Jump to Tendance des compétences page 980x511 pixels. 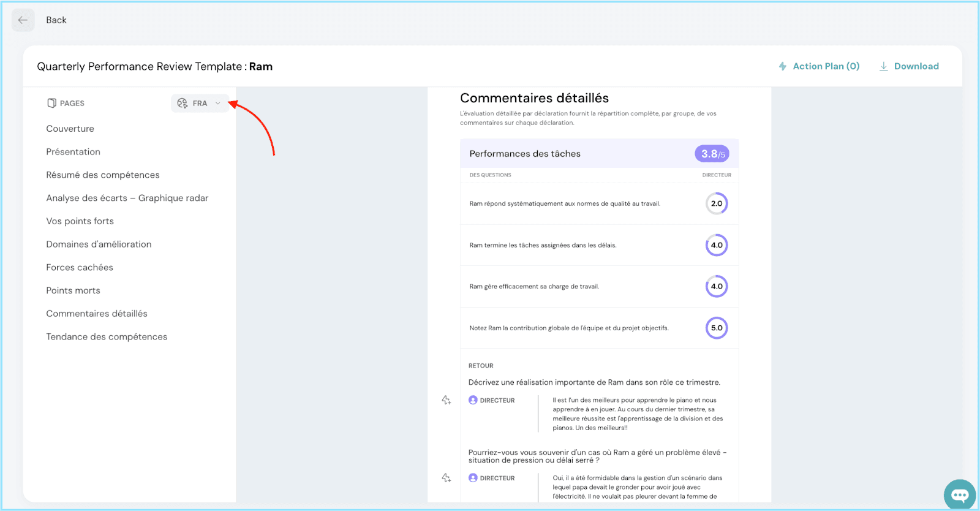pyautogui.click(x=107, y=337)
